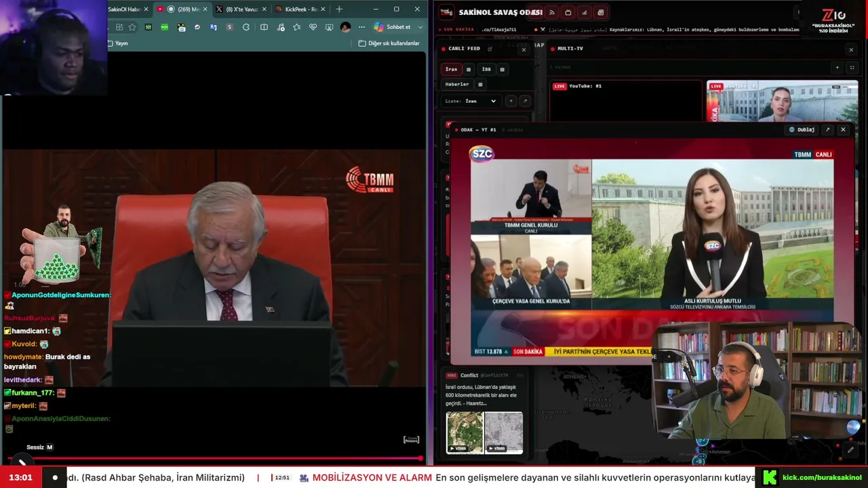Screen dimensions: 868x488
Task: Open browser essentials heart icon
Action: (313, 27)
